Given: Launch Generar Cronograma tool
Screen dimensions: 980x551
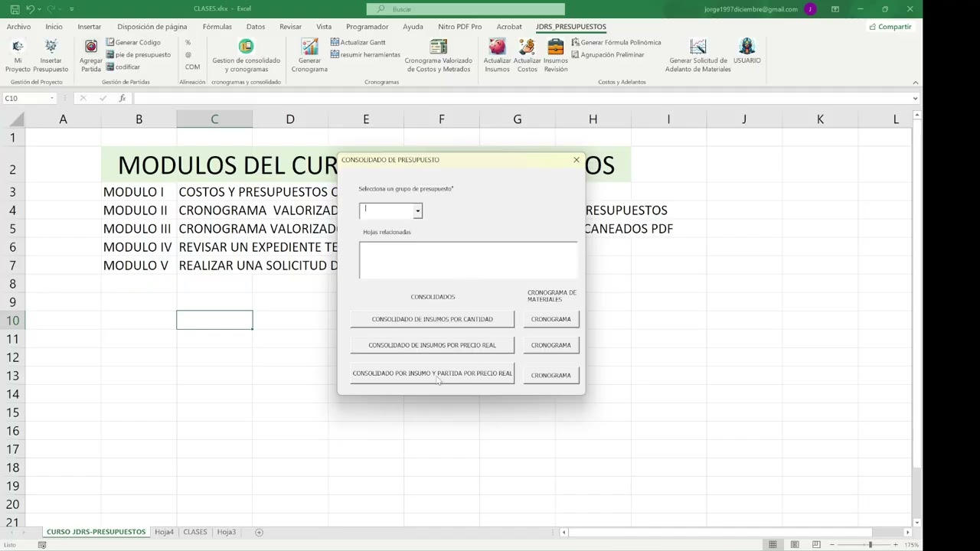Looking at the screenshot, I should point(309,56).
